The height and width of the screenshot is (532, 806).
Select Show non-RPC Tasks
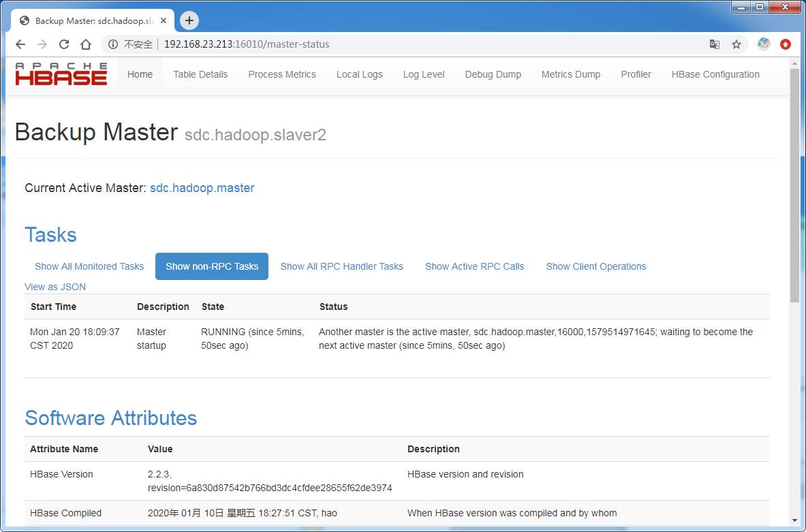point(212,266)
